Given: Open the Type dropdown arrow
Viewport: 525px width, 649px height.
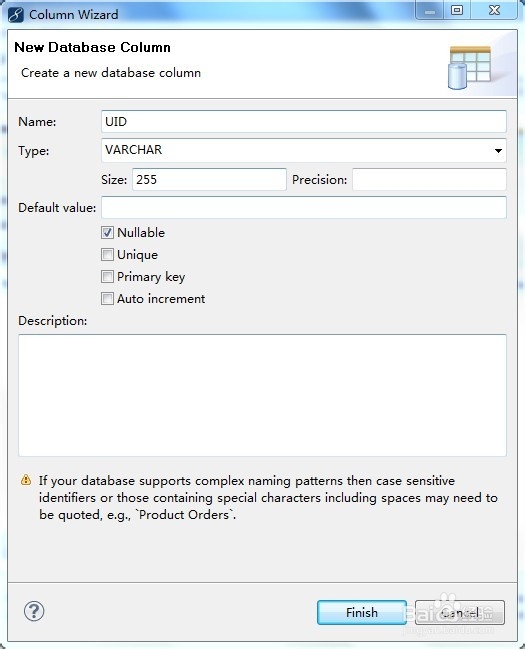Looking at the screenshot, I should (498, 151).
